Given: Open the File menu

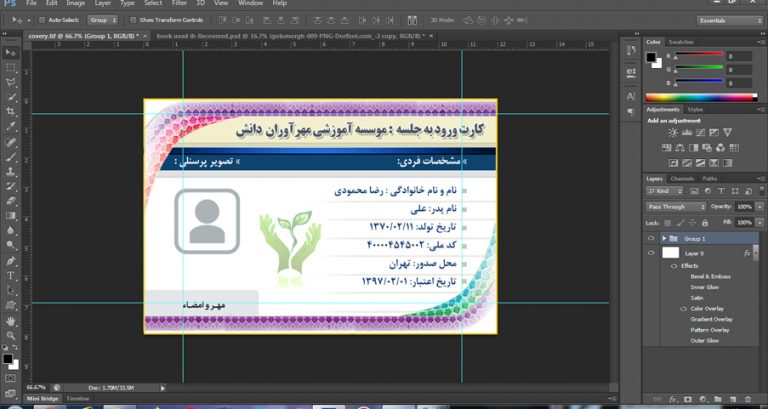Looking at the screenshot, I should coord(31,3).
